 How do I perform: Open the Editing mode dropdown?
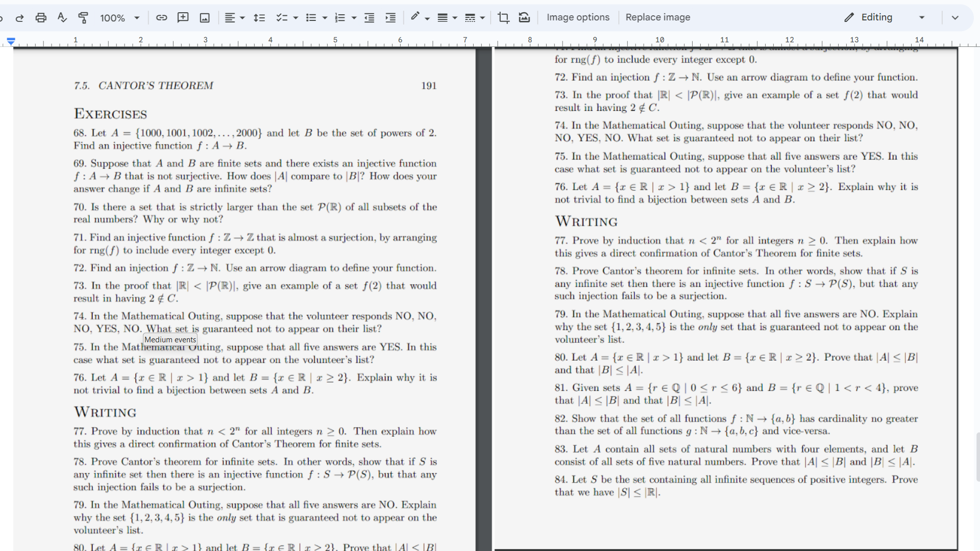click(884, 17)
